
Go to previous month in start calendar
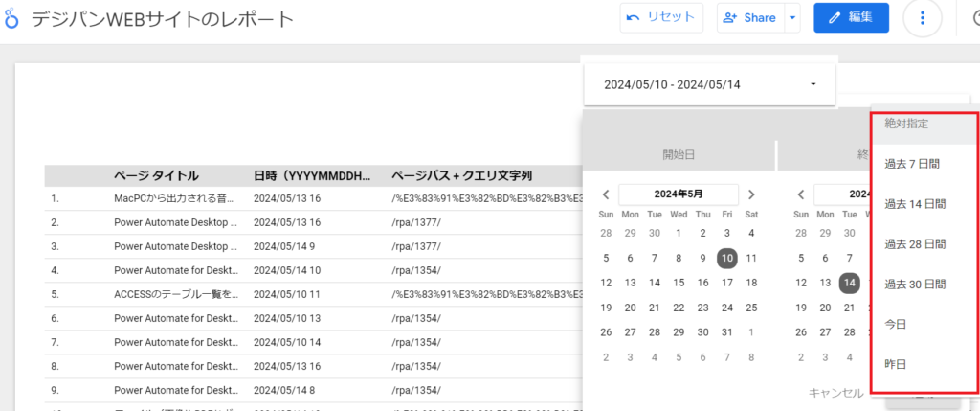605,194
